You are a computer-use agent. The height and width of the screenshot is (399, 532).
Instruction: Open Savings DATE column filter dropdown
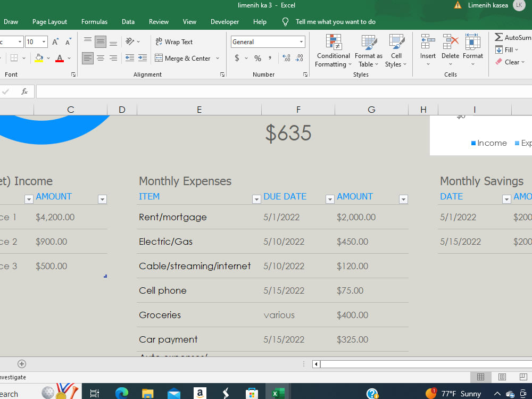click(506, 199)
